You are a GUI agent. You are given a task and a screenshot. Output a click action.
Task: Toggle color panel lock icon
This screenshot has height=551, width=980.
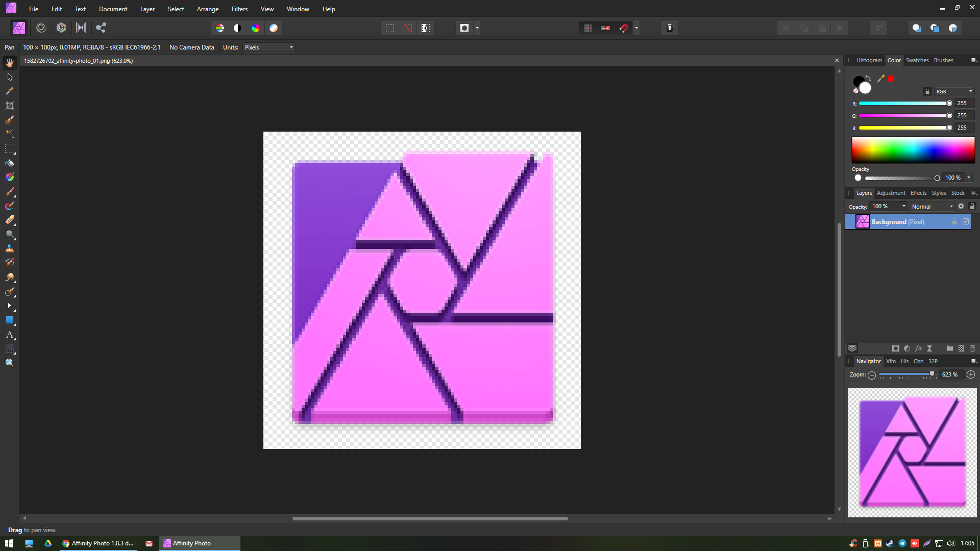[x=927, y=91]
